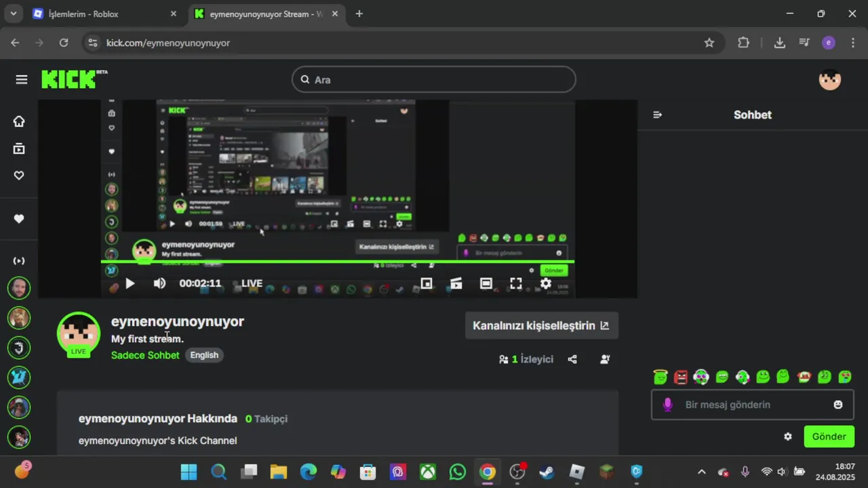Click the purple microphone icon in chat input
The height and width of the screenshot is (488, 868).
point(668,405)
